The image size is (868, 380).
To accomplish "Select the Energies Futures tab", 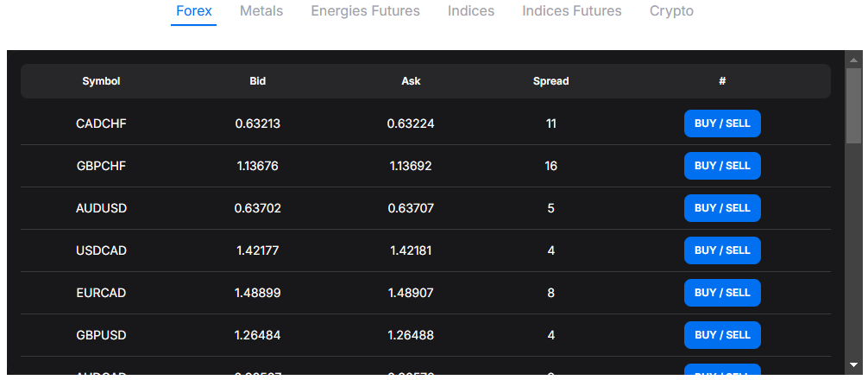I will pyautogui.click(x=365, y=12).
